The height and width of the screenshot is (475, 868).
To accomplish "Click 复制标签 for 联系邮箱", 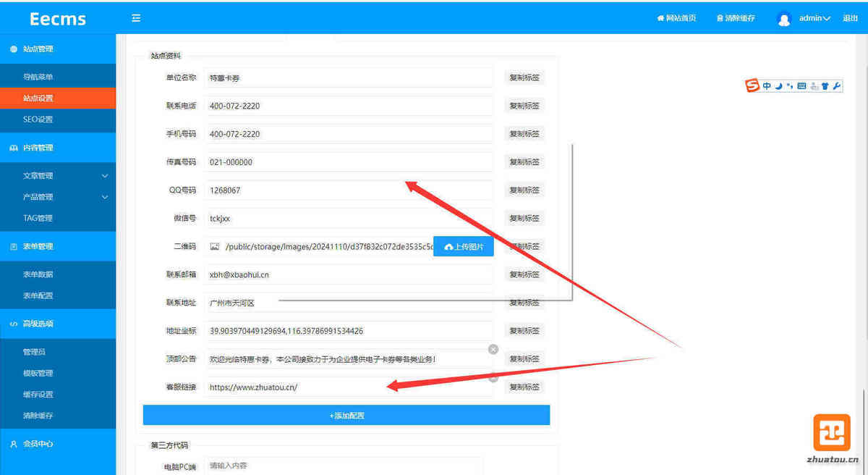I will click(x=524, y=274).
